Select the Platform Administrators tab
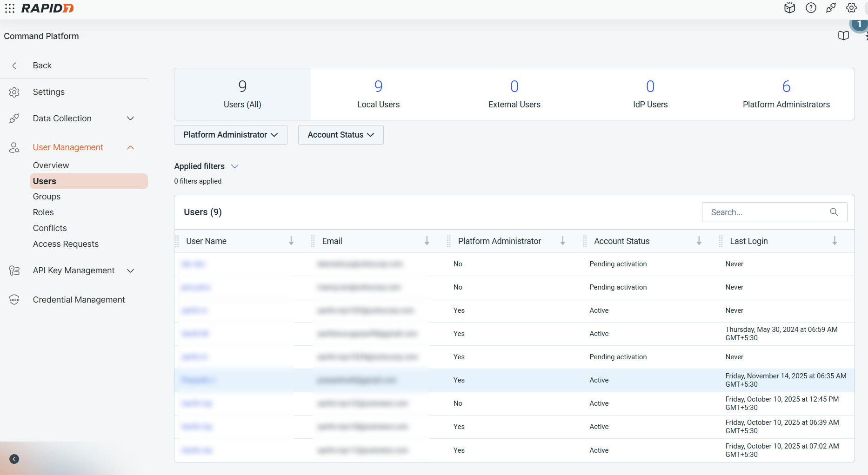Screen dimensions: 868x475 786,94
